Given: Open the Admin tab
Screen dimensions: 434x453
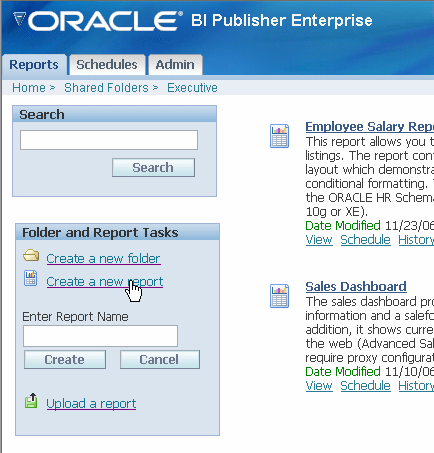Looking at the screenshot, I should tap(175, 65).
